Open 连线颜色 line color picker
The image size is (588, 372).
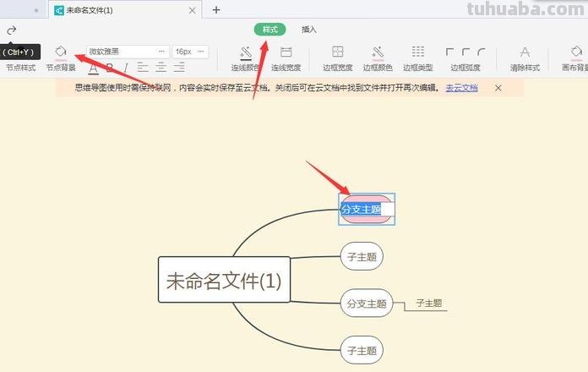pos(246,58)
